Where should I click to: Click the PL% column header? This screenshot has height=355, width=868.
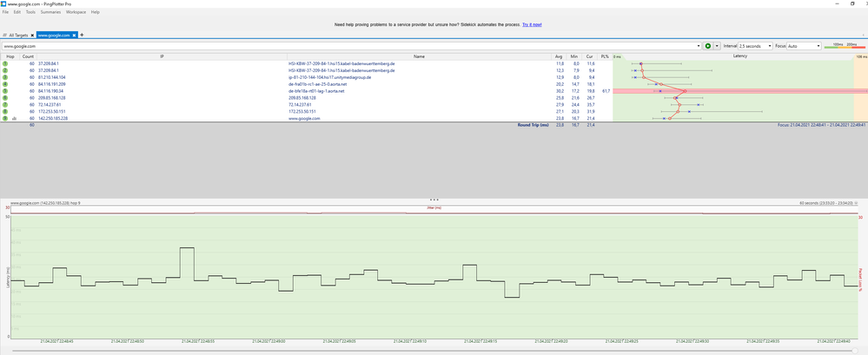click(605, 56)
